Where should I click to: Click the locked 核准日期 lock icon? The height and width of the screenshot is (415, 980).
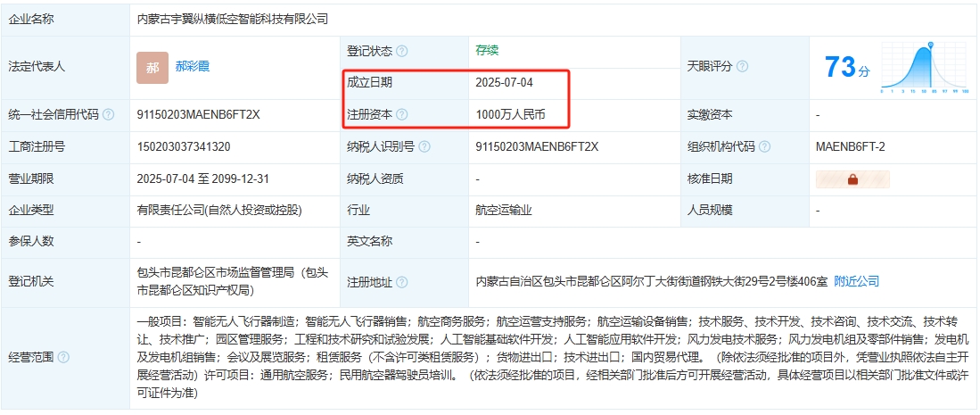coord(852,179)
